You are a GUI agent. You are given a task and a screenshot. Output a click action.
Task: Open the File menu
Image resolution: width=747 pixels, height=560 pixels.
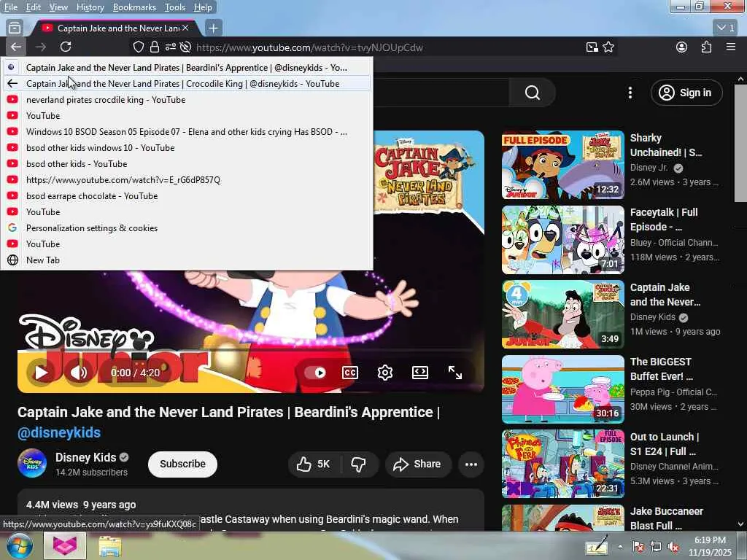(11, 7)
